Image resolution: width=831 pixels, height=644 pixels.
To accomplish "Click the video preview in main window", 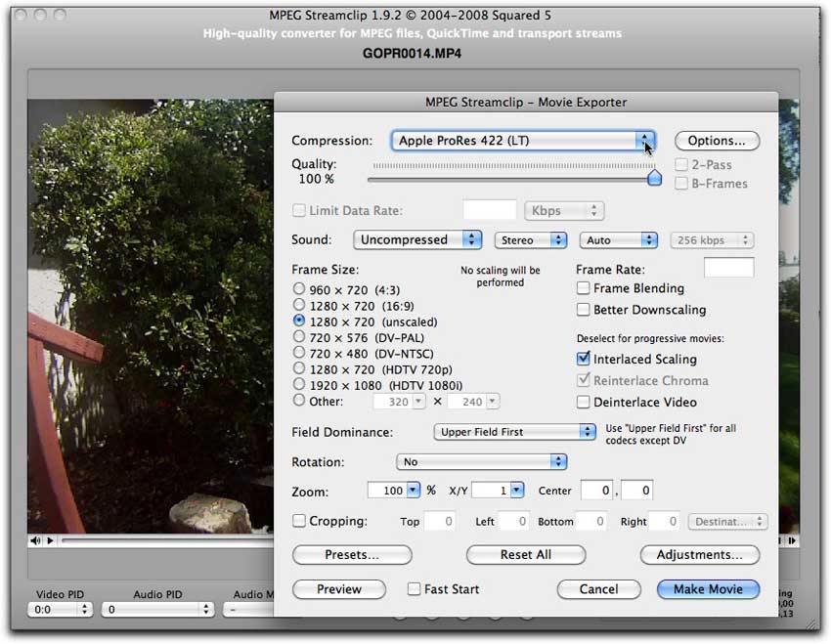I will click(x=151, y=317).
